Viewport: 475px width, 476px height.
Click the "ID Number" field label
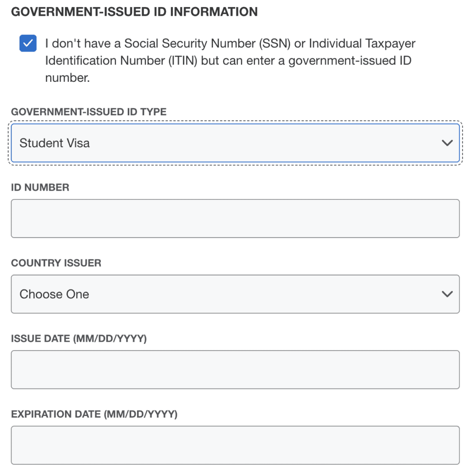(x=40, y=188)
